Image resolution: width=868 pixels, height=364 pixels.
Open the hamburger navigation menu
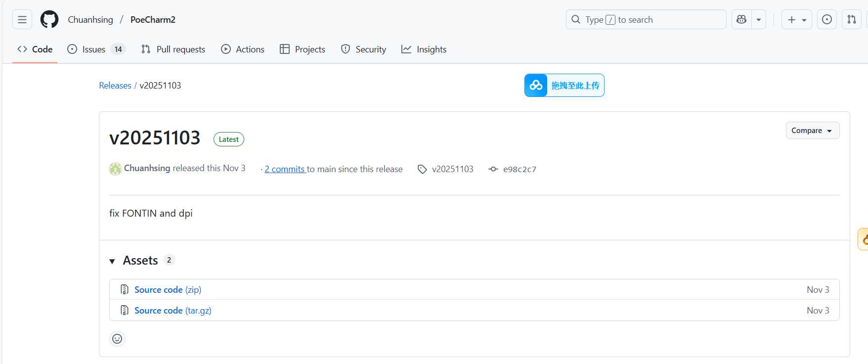22,20
